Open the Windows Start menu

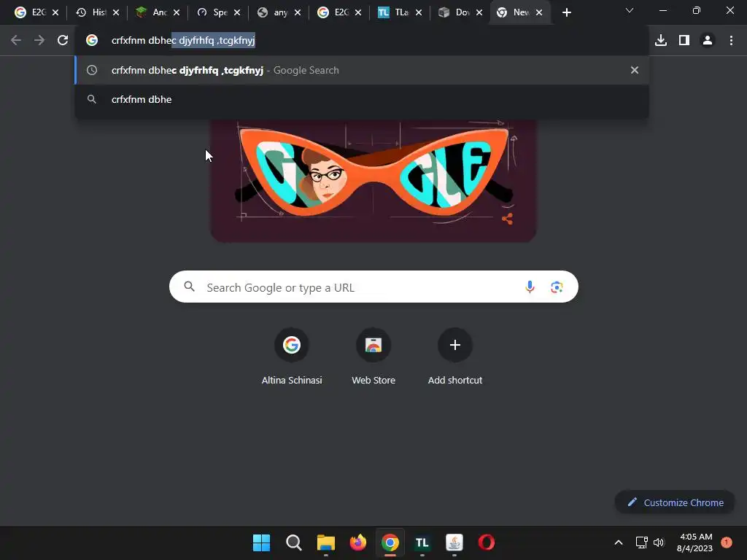pyautogui.click(x=261, y=542)
